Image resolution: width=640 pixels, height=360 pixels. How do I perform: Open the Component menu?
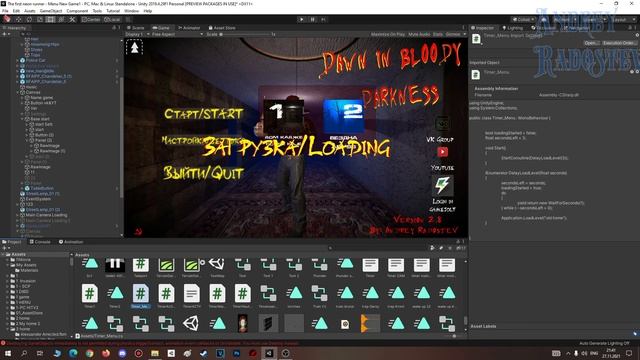[77, 11]
